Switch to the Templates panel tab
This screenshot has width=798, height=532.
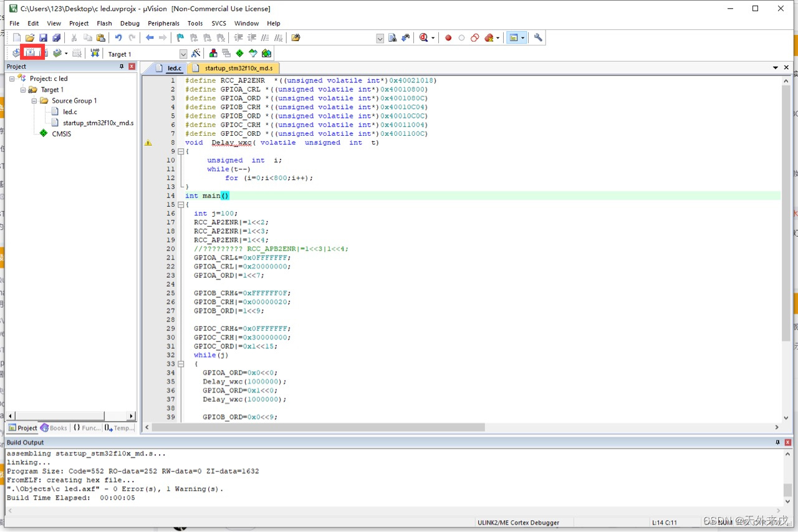119,428
